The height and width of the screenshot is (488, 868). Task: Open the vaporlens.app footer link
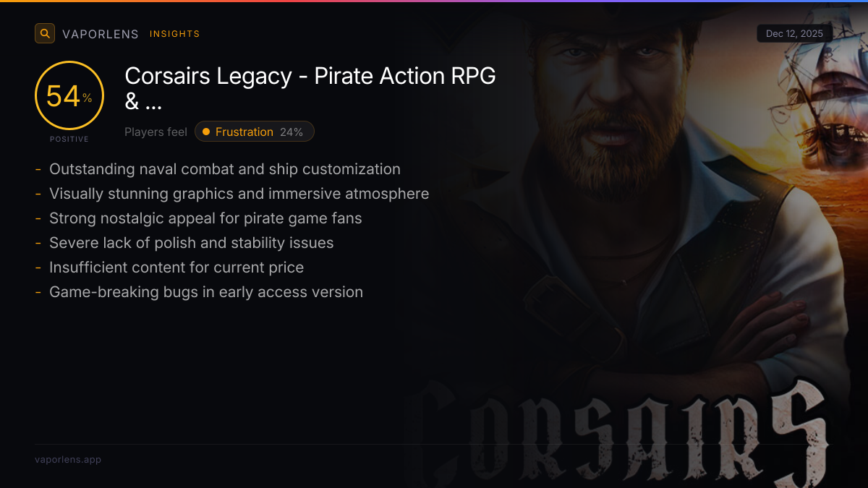click(x=68, y=459)
